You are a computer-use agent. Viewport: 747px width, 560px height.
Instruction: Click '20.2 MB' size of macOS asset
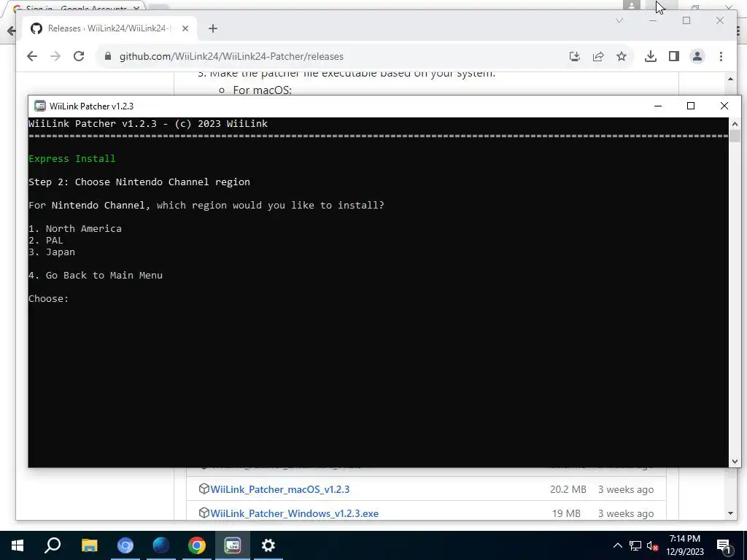[x=568, y=489]
